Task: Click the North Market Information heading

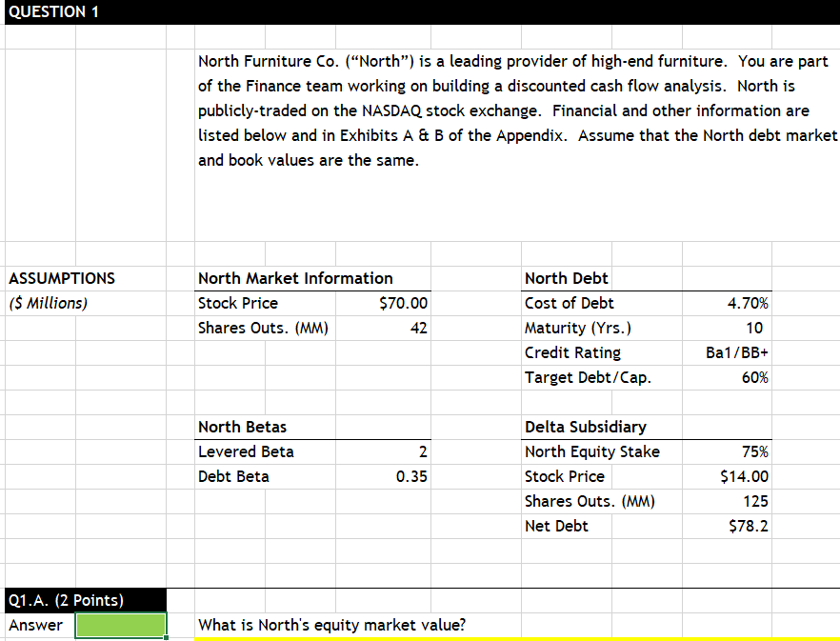Action: pyautogui.click(x=295, y=278)
